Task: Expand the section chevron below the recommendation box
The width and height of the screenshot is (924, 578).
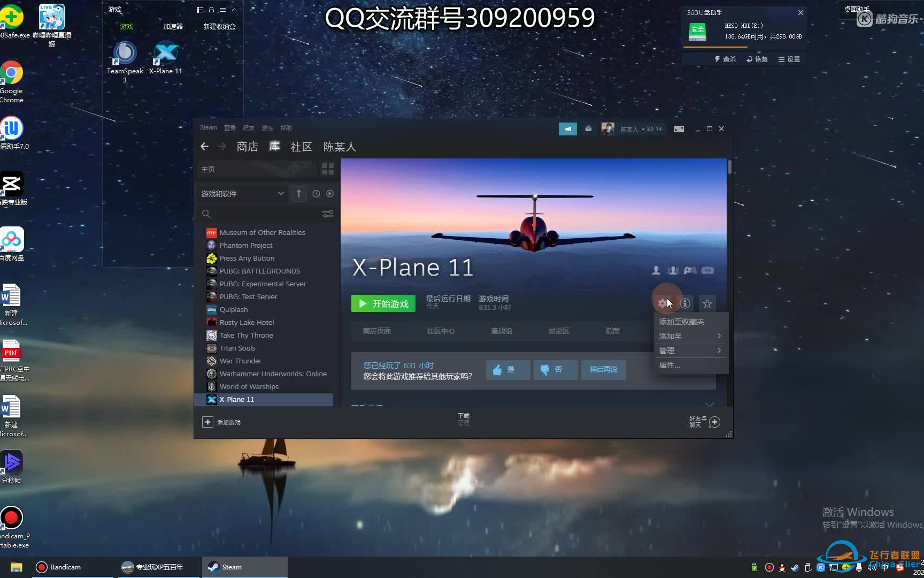Action: (x=710, y=405)
